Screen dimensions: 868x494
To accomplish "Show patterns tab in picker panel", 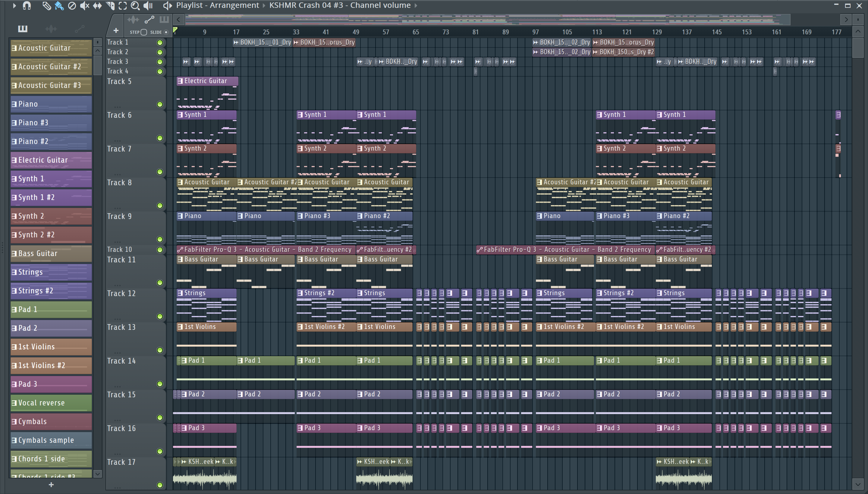I will [23, 29].
